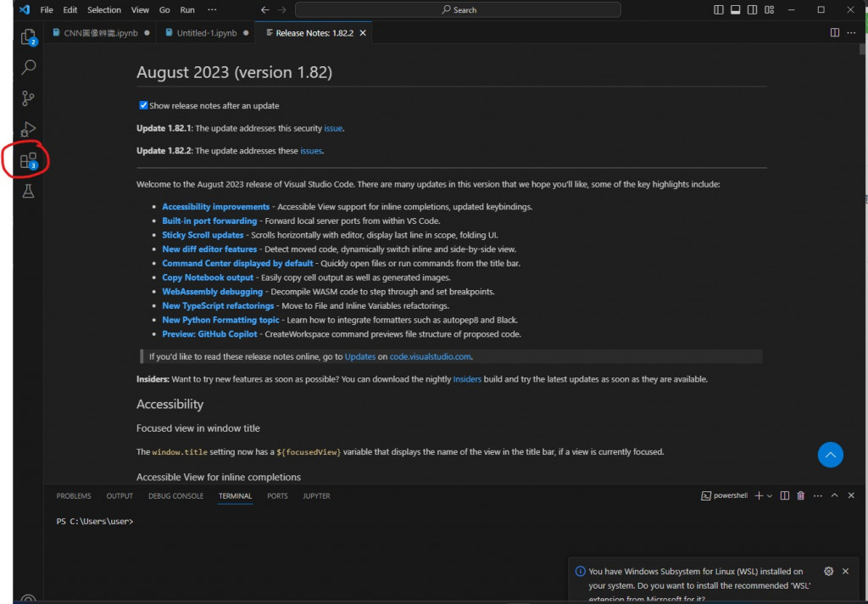Uncheck Show release notes after an update
Image resolution: width=868 pixels, height=604 pixels.
coord(143,105)
